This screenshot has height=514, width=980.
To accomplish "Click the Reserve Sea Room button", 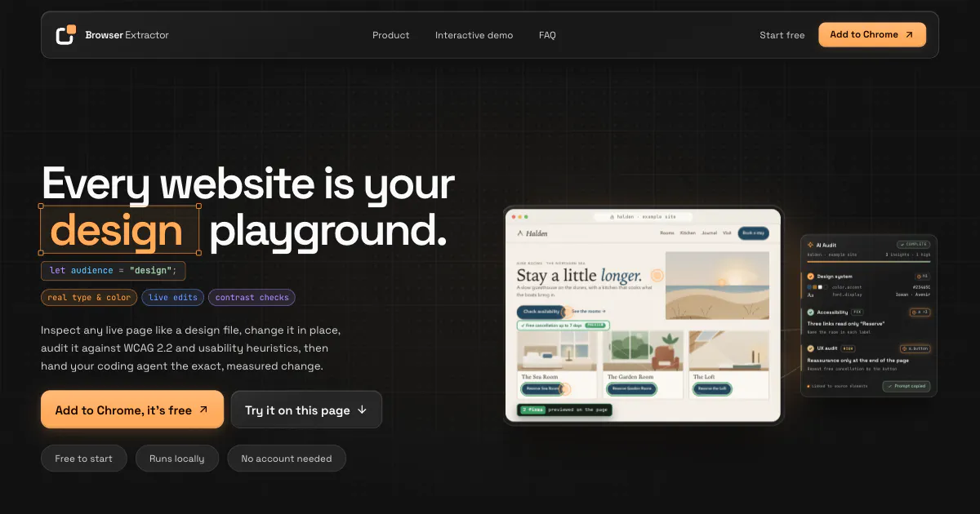I will pos(541,389).
